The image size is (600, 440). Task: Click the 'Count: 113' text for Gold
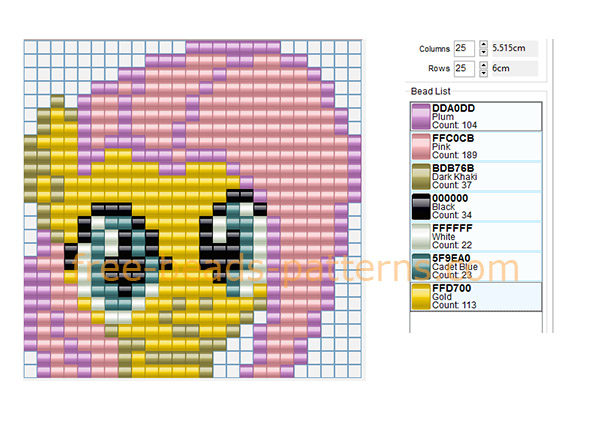coord(454,305)
